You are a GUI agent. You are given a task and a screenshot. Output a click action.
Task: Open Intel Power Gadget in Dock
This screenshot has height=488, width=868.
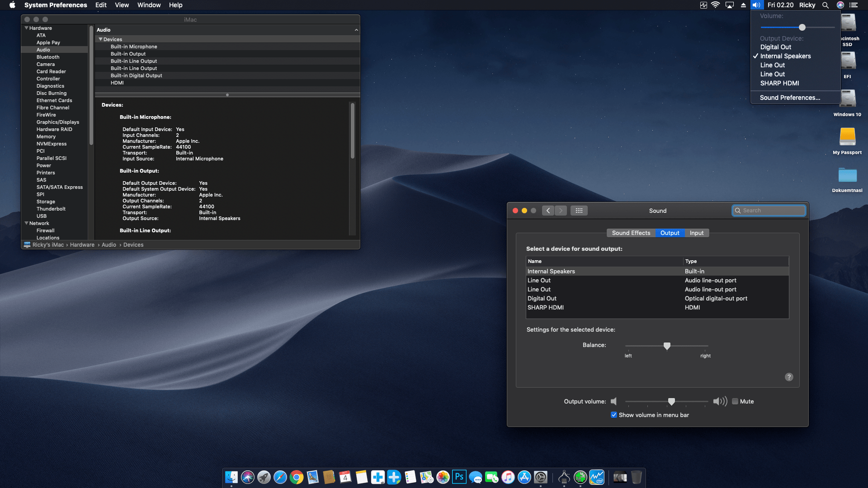597,477
